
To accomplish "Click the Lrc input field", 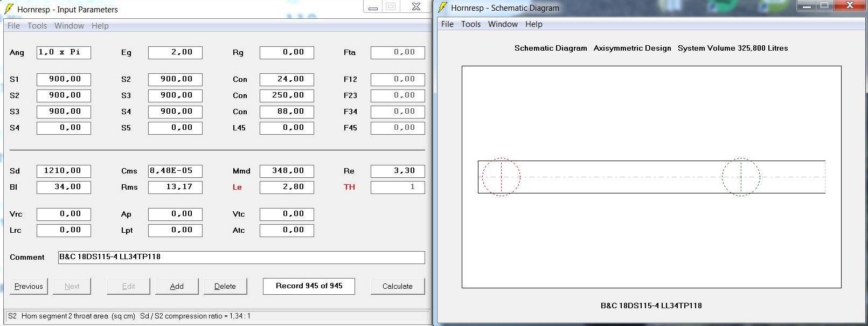I will click(x=64, y=230).
